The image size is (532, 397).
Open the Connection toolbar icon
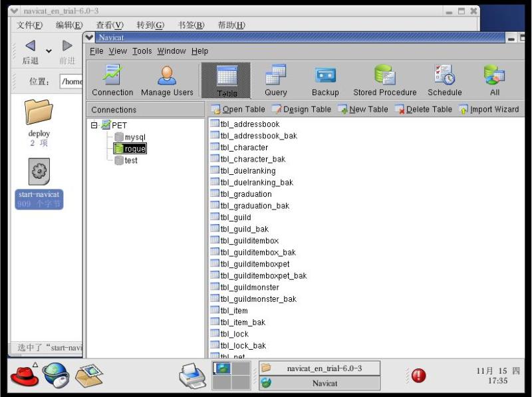(x=112, y=80)
